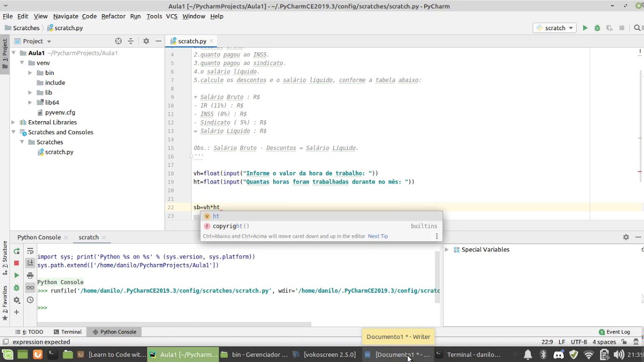Stop the console with red square
The width and height of the screenshot is (644, 362).
click(x=17, y=263)
